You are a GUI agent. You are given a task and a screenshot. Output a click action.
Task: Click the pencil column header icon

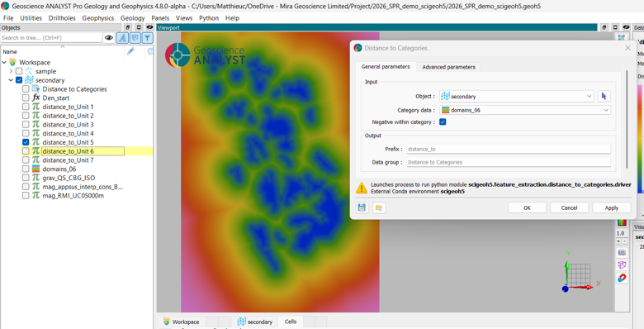(130, 51)
